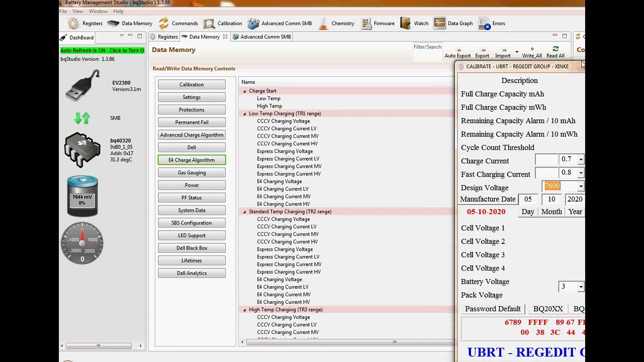Open the Dell Black Box section
The height and width of the screenshot is (362, 644).
[192, 248]
